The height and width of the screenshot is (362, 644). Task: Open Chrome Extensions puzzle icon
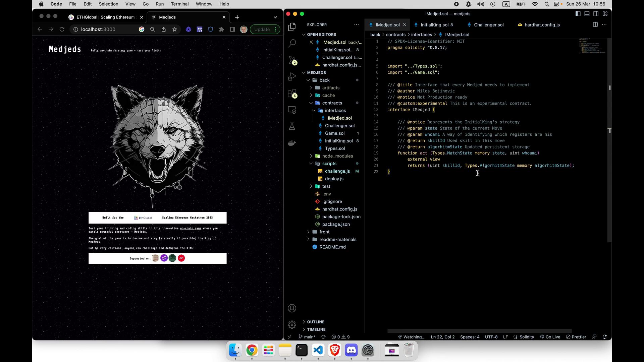pyautogui.click(x=221, y=29)
